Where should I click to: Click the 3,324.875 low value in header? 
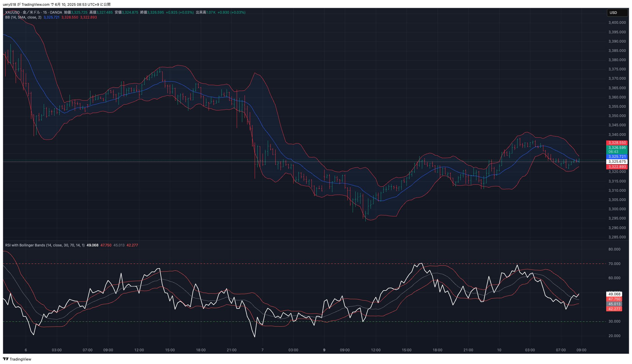(x=130, y=12)
